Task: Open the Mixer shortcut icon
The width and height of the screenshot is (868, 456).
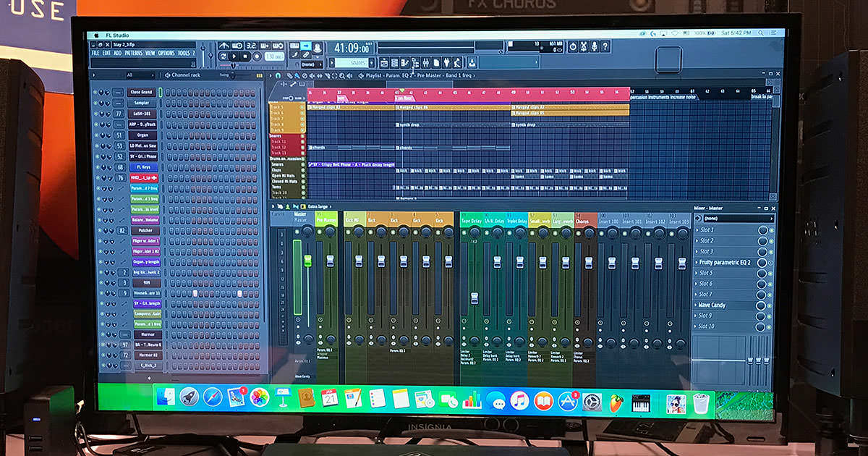Action: tap(425, 63)
